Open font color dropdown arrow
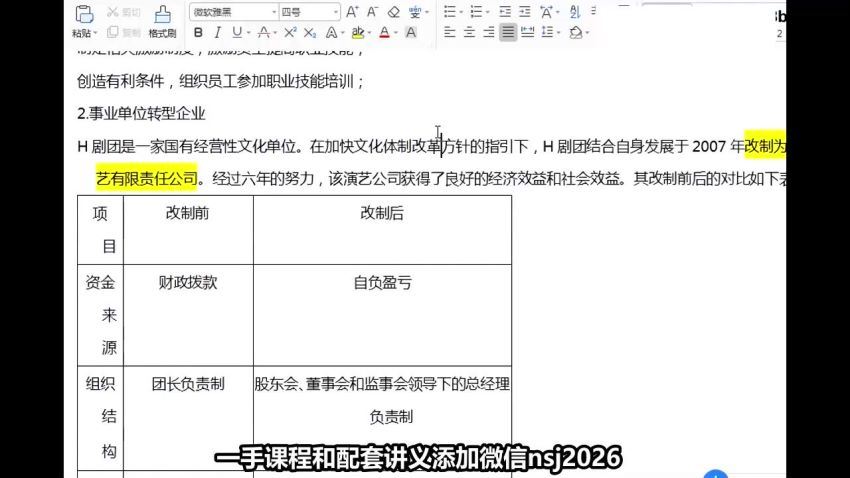This screenshot has height=478, width=850. point(396,33)
